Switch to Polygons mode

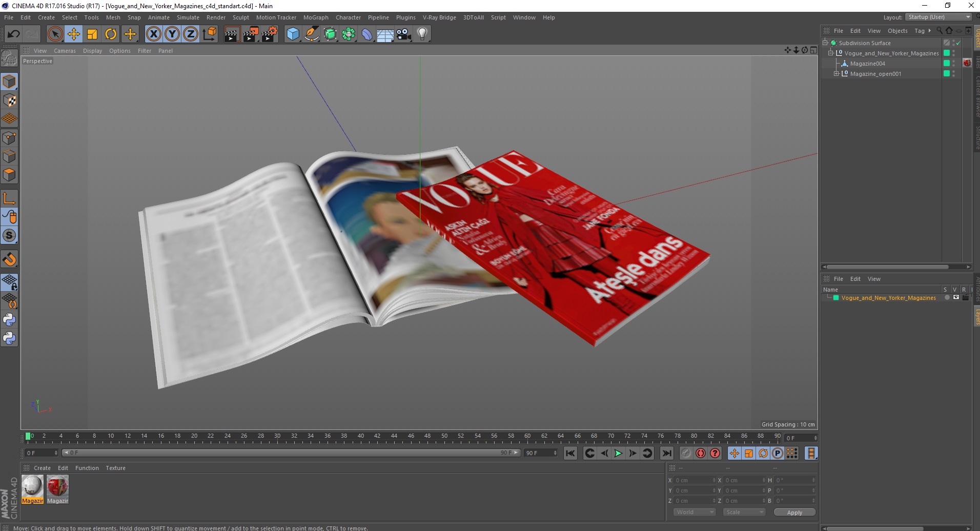[9, 174]
